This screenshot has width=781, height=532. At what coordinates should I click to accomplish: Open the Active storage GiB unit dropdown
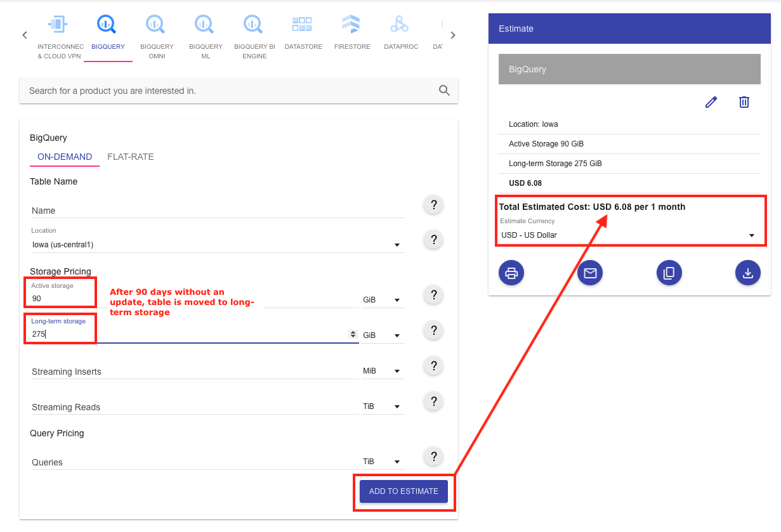point(383,300)
